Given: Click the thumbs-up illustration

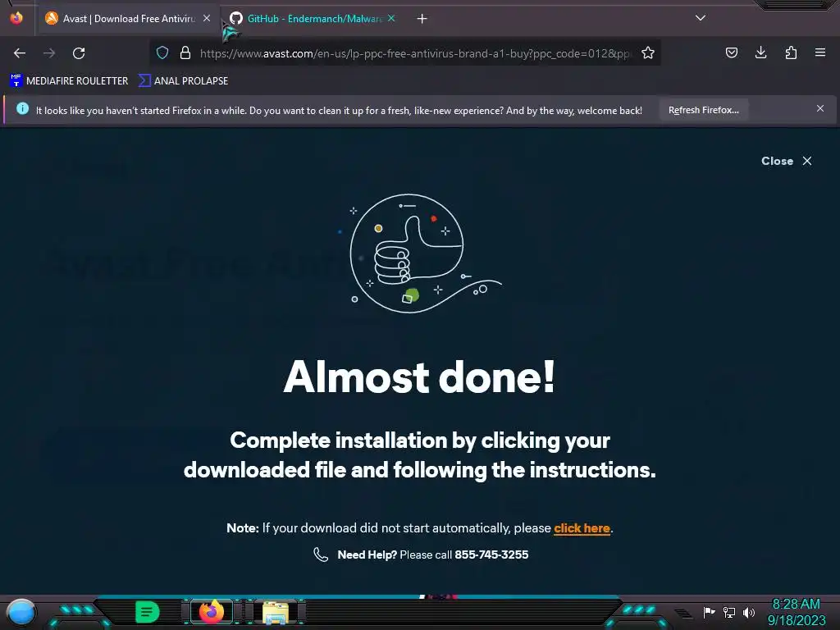Looking at the screenshot, I should [x=419, y=253].
